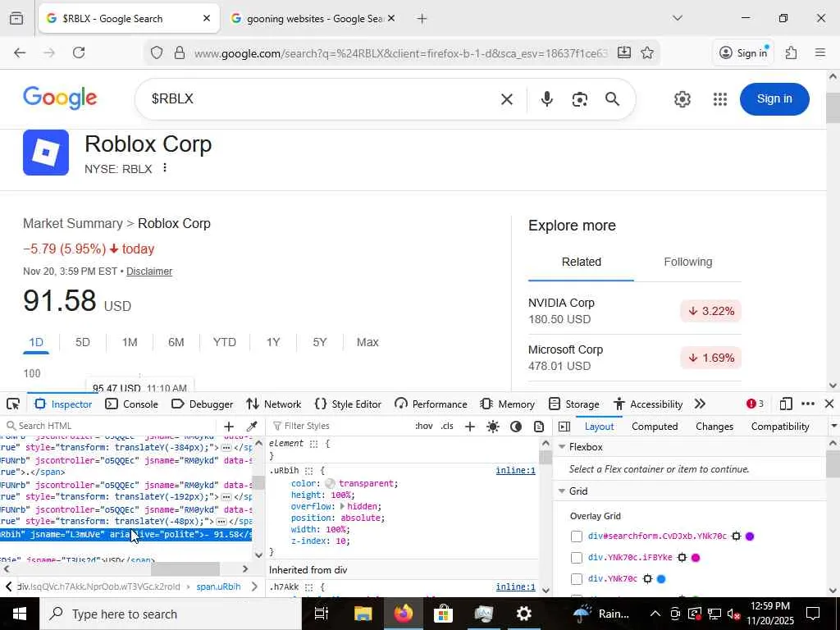The image size is (840, 630).
Task: Open Firefox extensions puzzle icon
Action: point(792,52)
